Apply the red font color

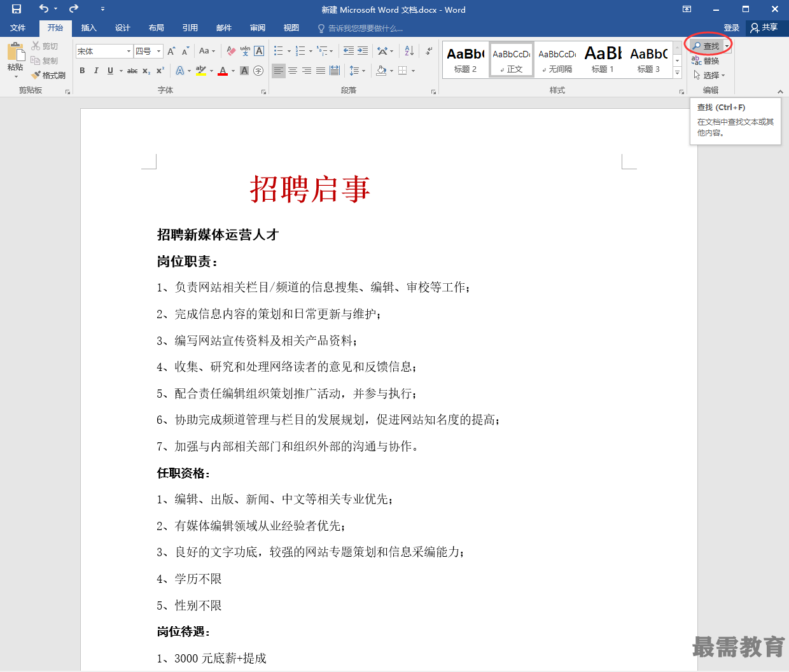click(223, 71)
